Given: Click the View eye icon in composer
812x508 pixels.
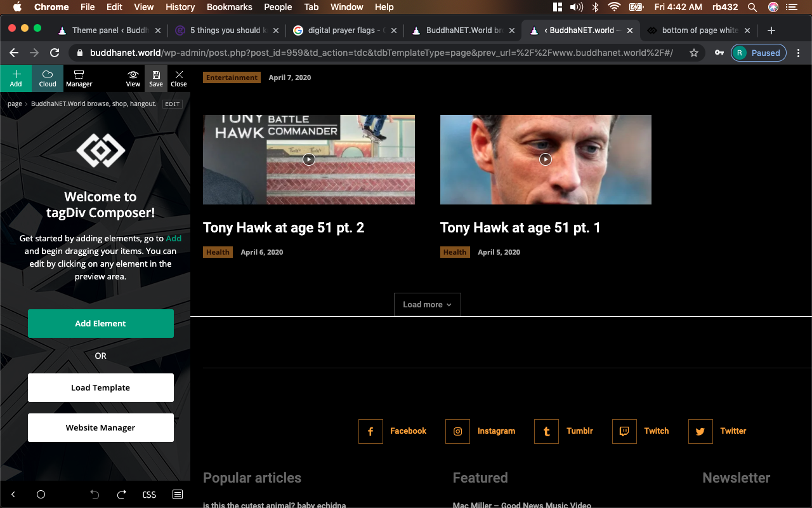Looking at the screenshot, I should [x=133, y=78].
